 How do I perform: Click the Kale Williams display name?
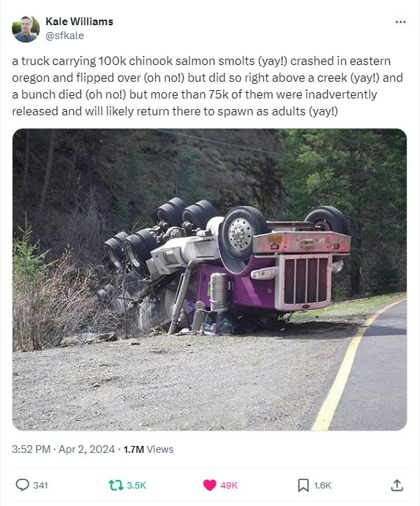(x=80, y=21)
